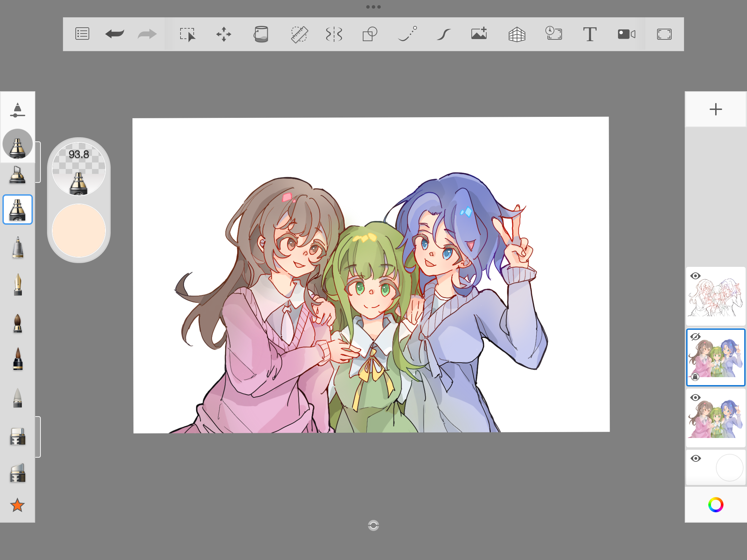Open the peach color puck
Viewport: 747px width, 560px height.
pos(79,231)
